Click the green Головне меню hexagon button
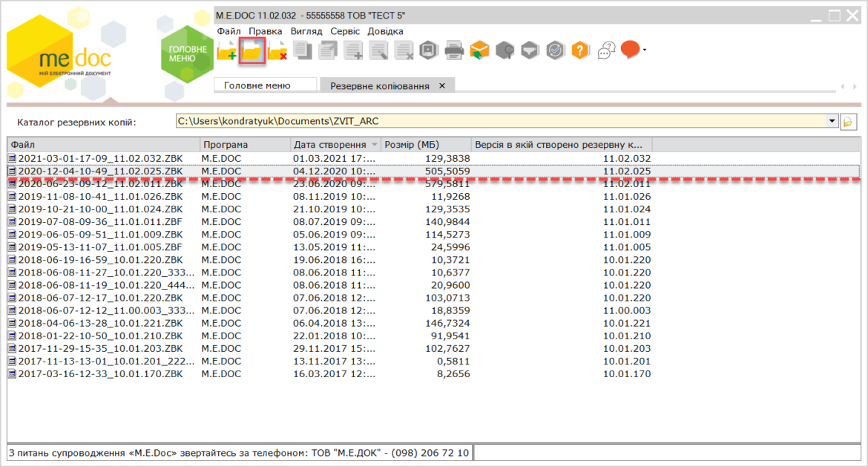The height and width of the screenshot is (467, 868). tap(187, 53)
